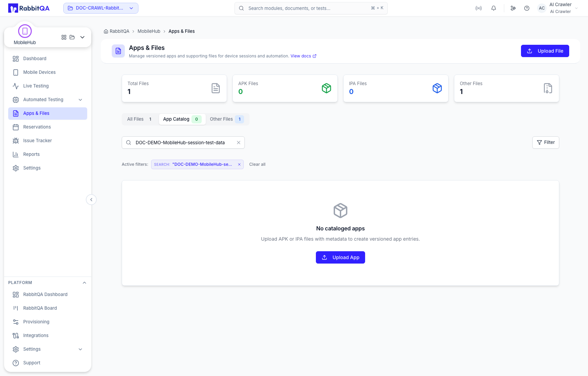Click the Upload File button
This screenshot has width=588, height=376.
pos(545,51)
